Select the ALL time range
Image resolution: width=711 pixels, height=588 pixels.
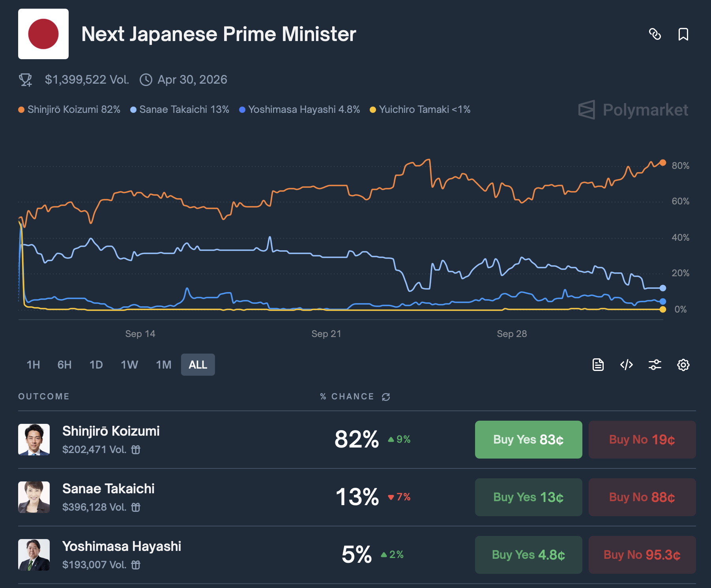[x=198, y=365]
